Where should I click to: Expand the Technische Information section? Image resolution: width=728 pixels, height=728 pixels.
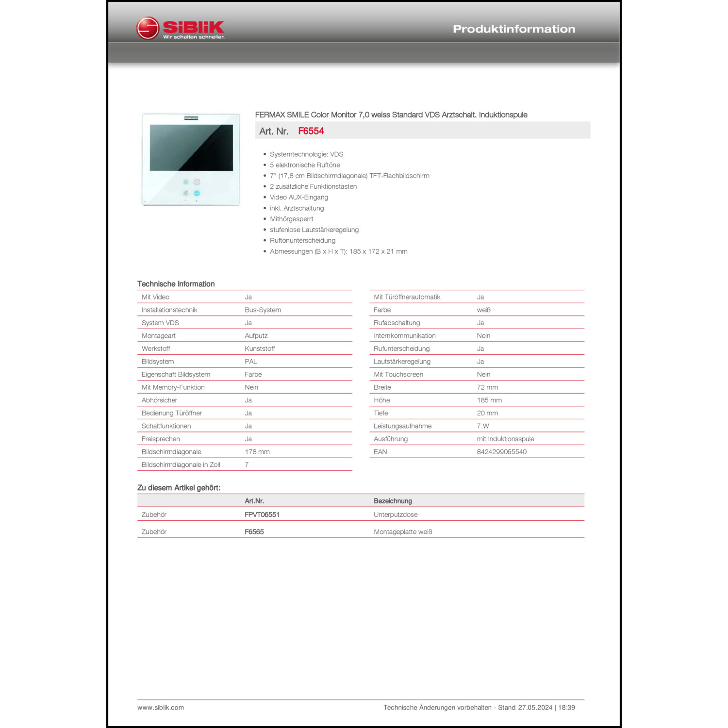coord(176,284)
